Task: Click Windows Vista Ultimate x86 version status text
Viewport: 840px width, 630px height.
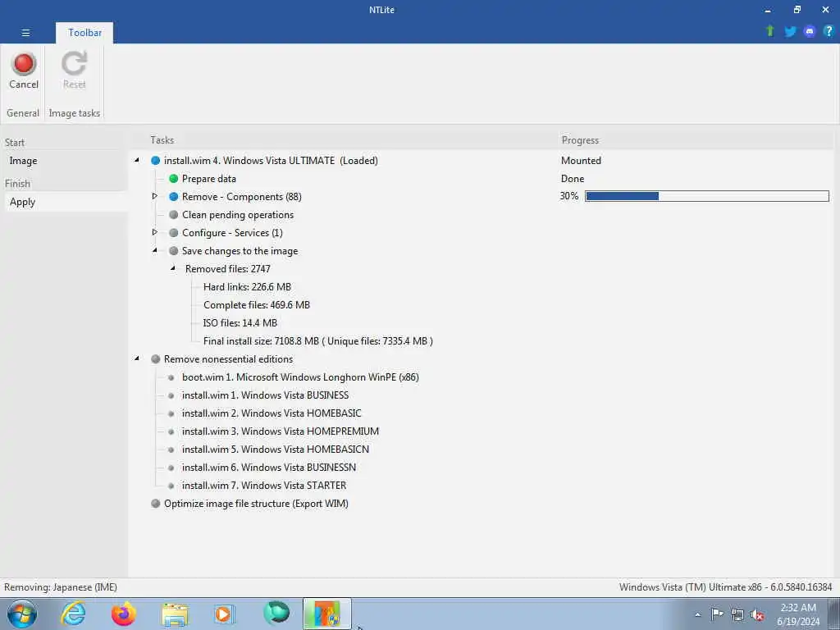Action: coord(725,587)
